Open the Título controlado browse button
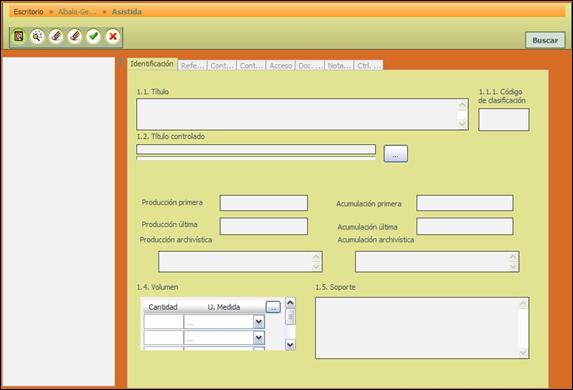 click(x=395, y=154)
